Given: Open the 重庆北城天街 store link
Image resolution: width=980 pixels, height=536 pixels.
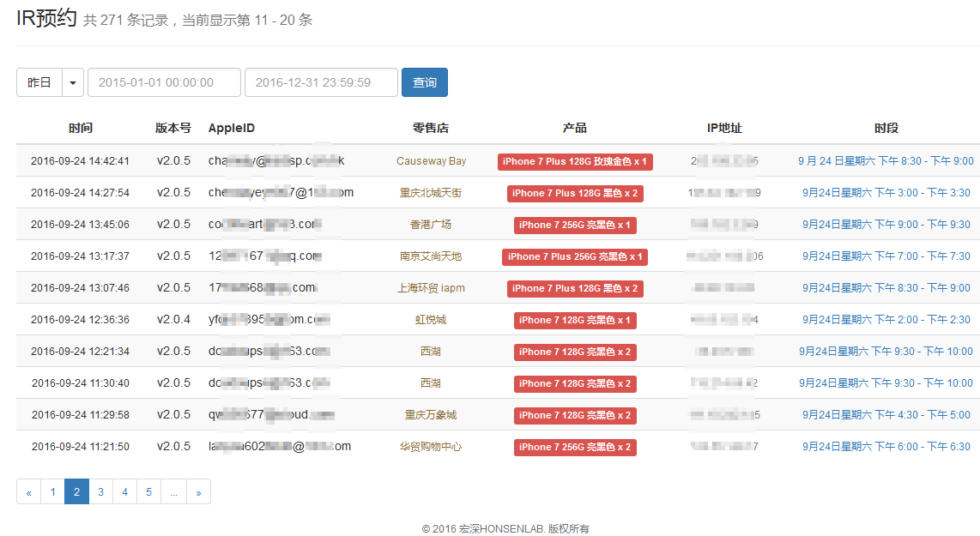Looking at the screenshot, I should click(431, 193).
